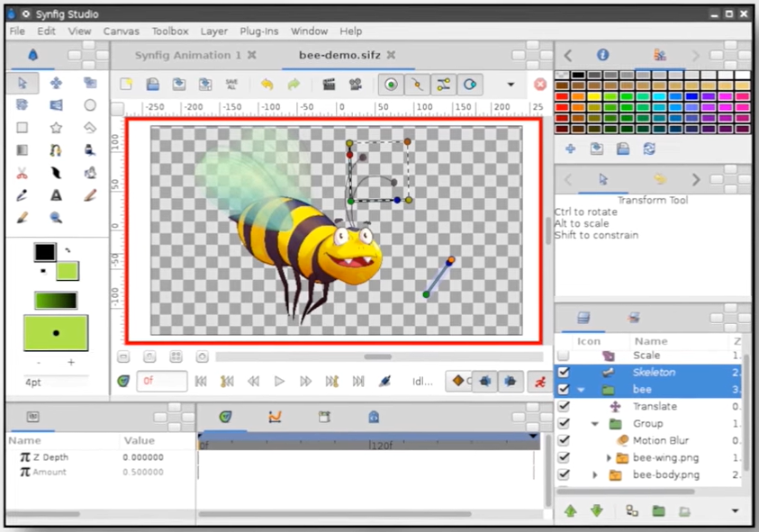Increase brush size with plus button
The width and height of the screenshot is (759, 532).
71,362
